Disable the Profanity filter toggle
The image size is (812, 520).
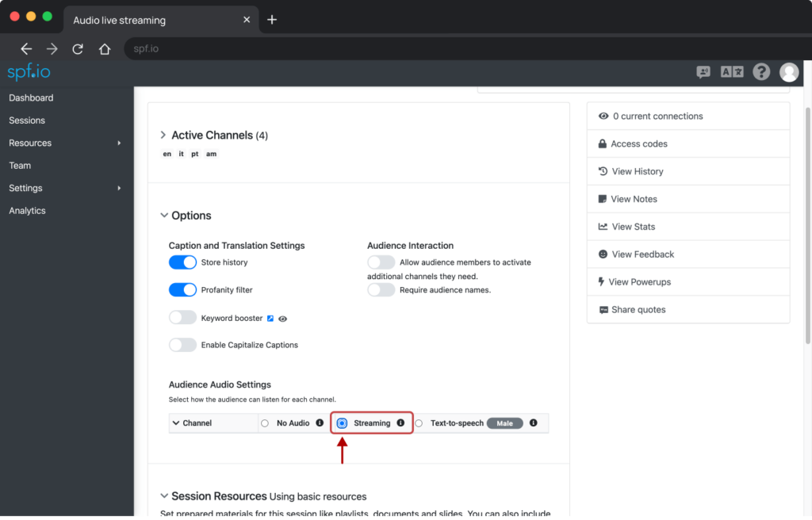tap(182, 289)
